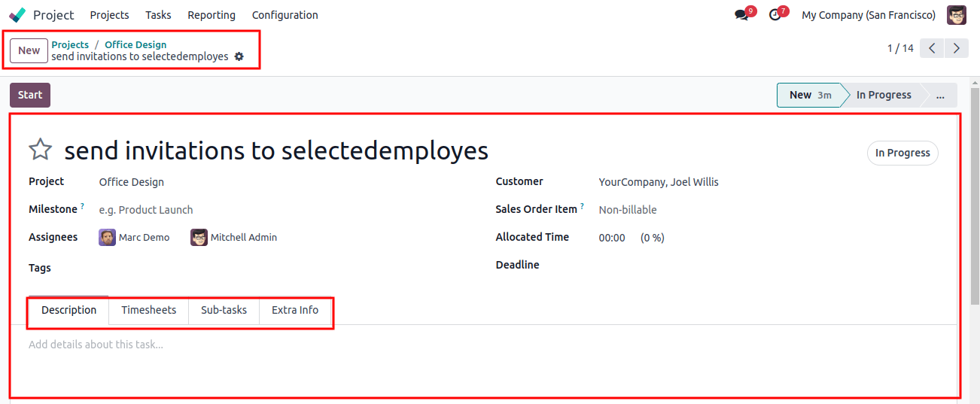Click the Milestone help question mark
This screenshot has width=980, height=404.
(83, 205)
